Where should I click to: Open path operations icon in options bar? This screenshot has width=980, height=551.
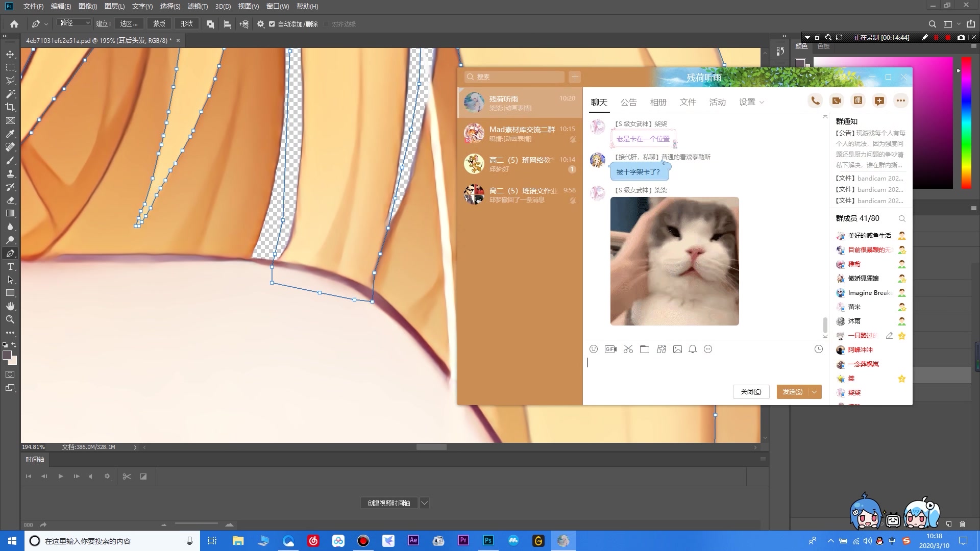[x=210, y=24]
